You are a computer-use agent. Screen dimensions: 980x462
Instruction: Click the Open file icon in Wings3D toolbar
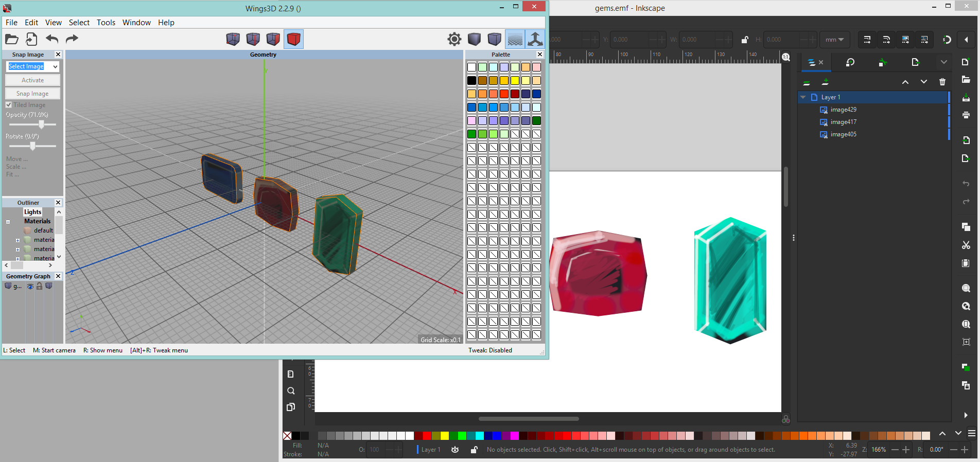(x=11, y=39)
